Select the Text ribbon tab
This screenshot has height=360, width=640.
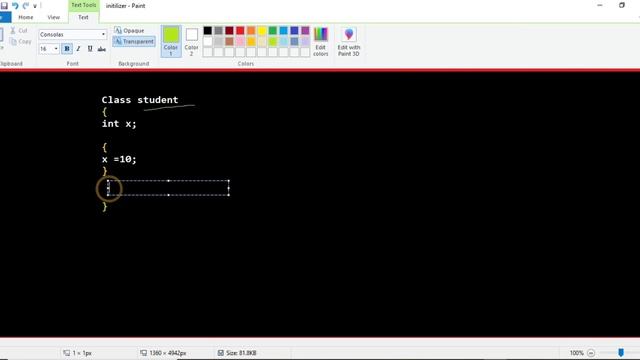[x=83, y=17]
